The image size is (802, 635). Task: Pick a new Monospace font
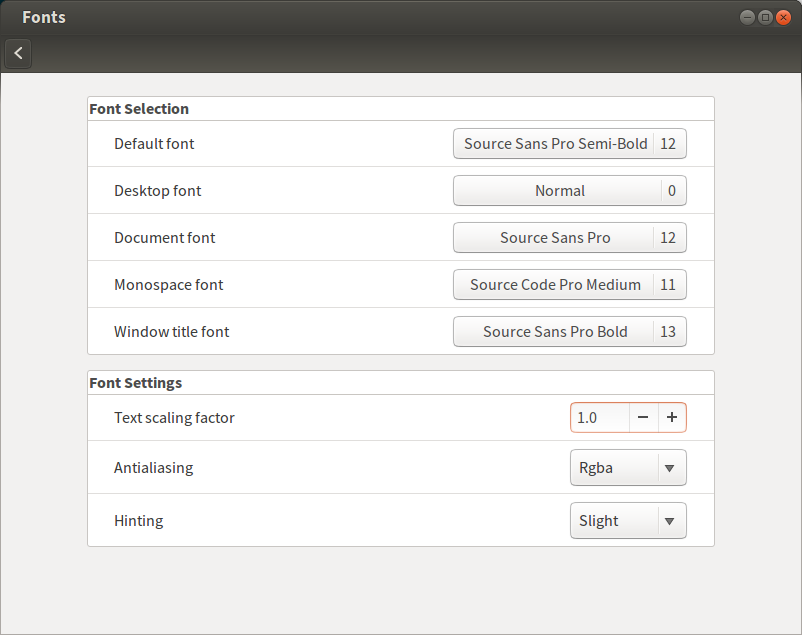coord(555,285)
